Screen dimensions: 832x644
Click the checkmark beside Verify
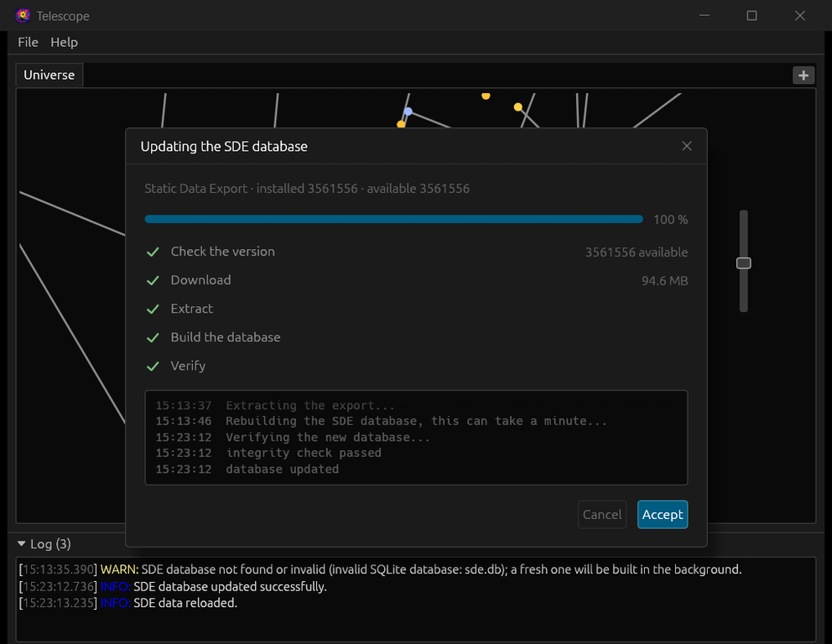153,366
